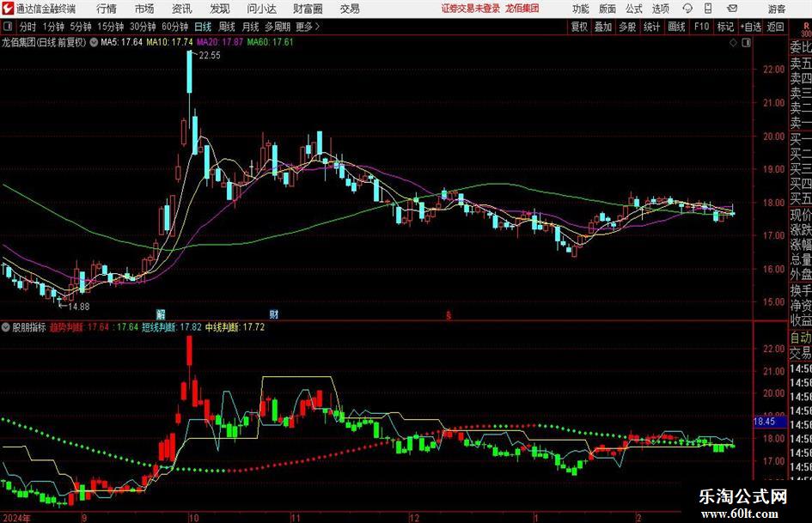Click the month 11 marker on time axis
The width and height of the screenshot is (812, 523).
[296, 518]
